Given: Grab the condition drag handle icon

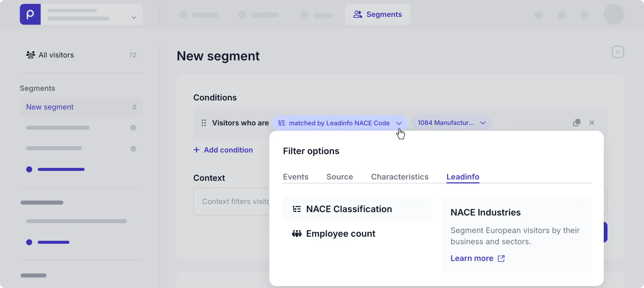Looking at the screenshot, I should pos(204,123).
